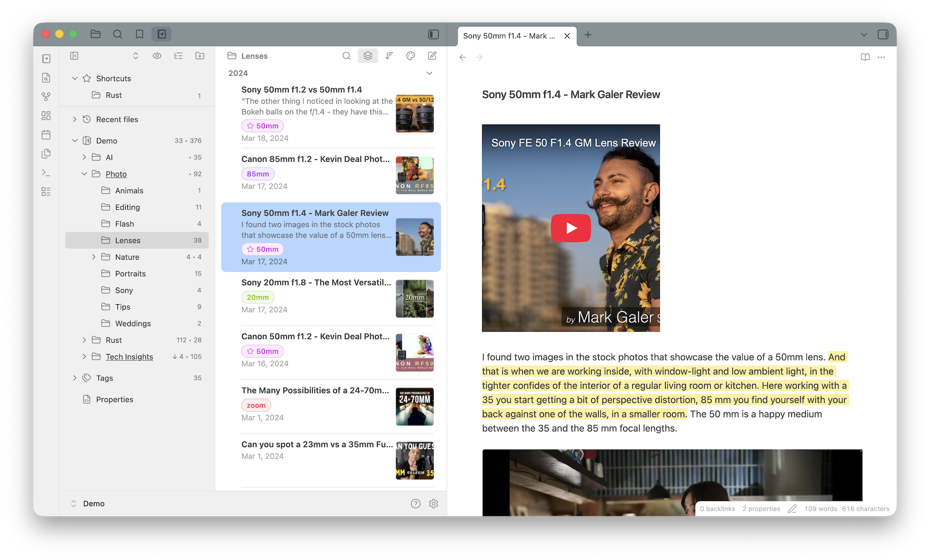
Task: Open Canon 85mm f1.2 note thumbnail
Action: pos(415,175)
